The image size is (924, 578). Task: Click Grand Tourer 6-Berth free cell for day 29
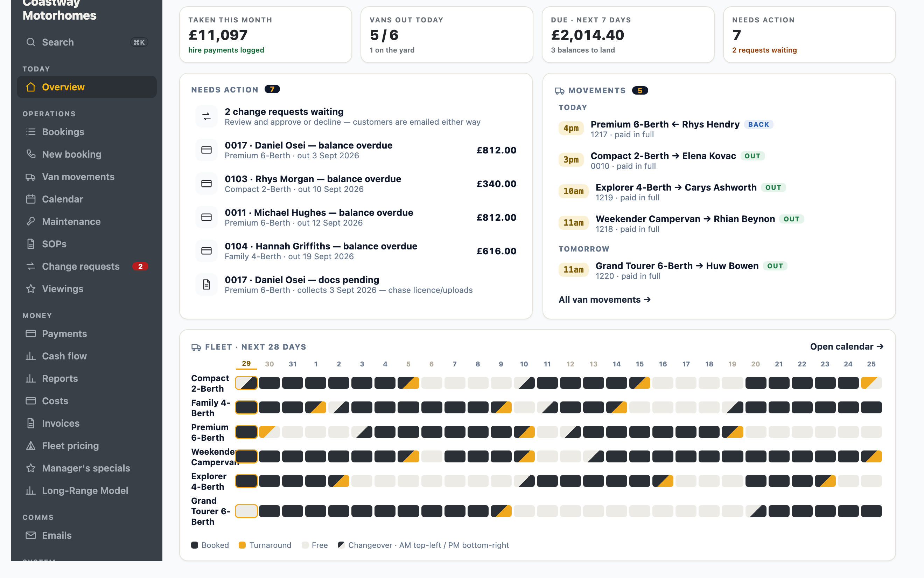(246, 511)
